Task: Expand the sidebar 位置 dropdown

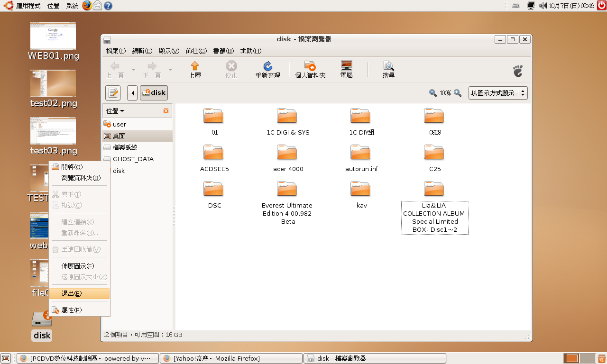Action: click(116, 111)
